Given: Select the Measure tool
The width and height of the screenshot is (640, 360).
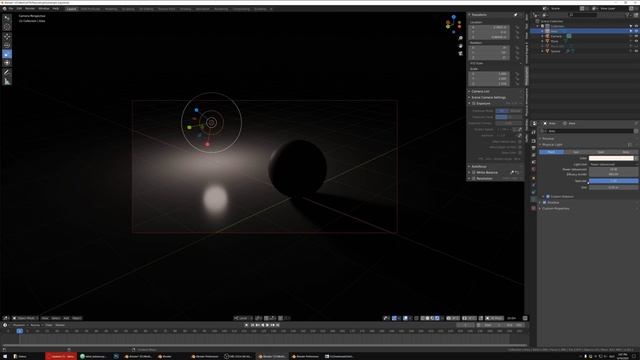Looking at the screenshot, I should click(x=7, y=82).
